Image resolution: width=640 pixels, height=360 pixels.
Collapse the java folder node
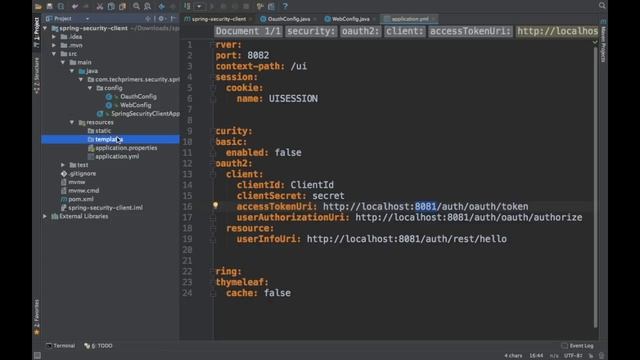tap(72, 71)
